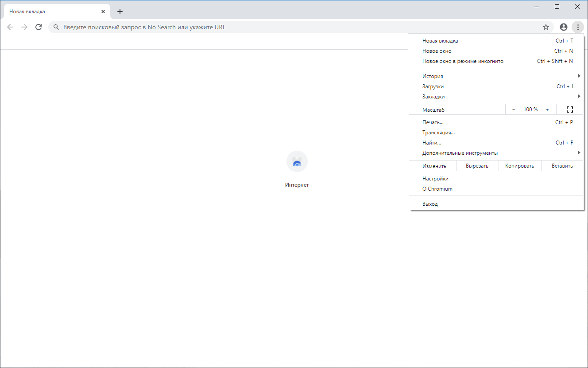The image size is (588, 368).
Task: Close the three-dot Chromium menu button
Action: tap(578, 27)
